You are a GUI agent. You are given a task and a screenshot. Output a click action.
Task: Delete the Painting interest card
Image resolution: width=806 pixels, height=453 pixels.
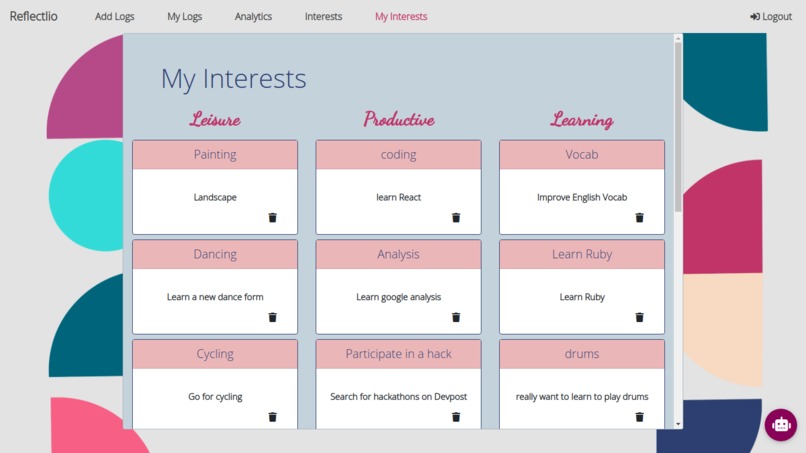coord(272,218)
